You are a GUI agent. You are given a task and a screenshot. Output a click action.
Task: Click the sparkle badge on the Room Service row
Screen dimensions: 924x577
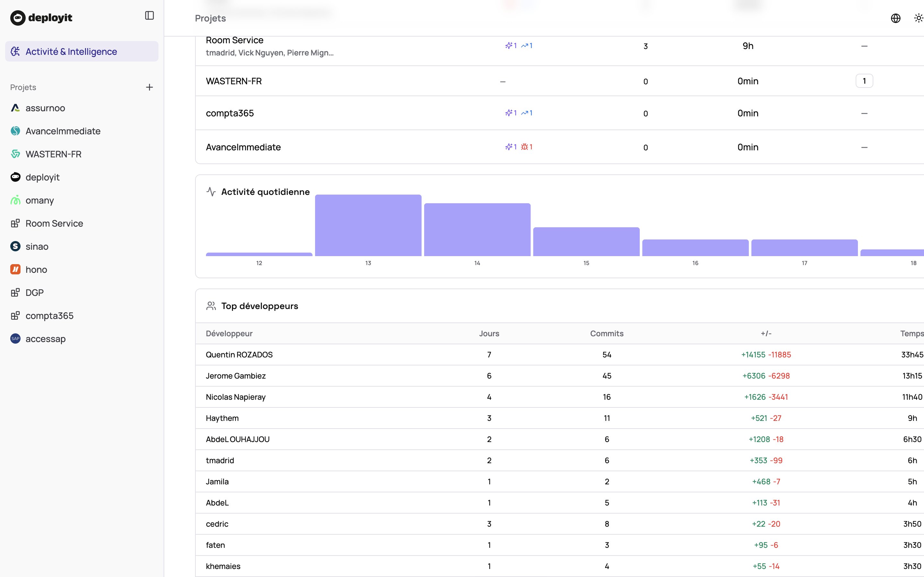511,46
